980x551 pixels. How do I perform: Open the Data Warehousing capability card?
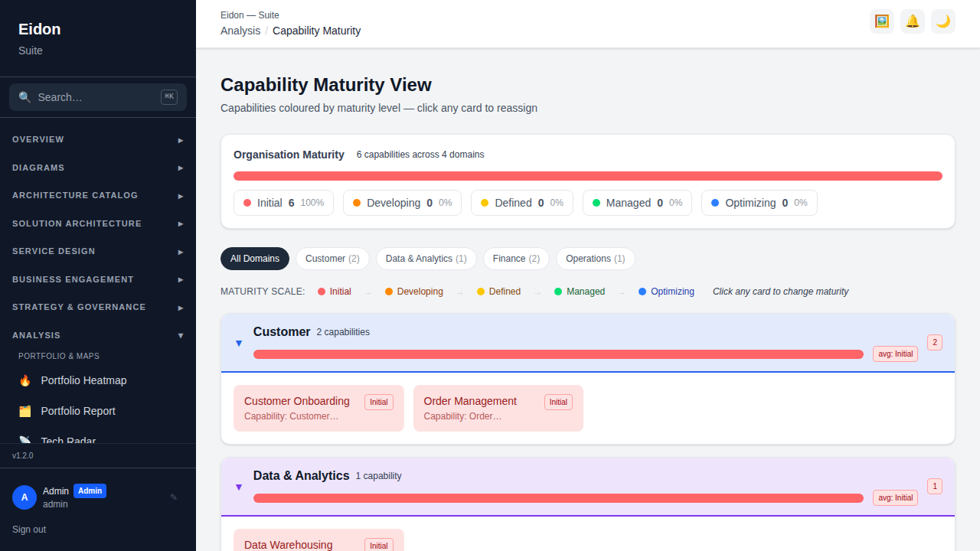(x=318, y=540)
